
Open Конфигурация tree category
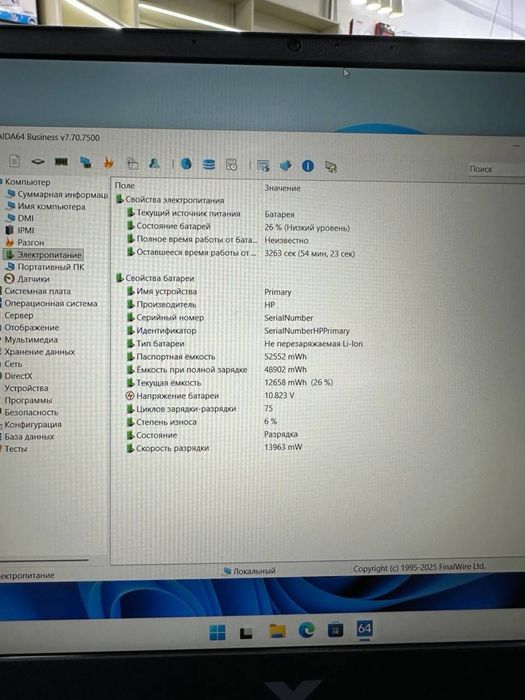point(33,424)
